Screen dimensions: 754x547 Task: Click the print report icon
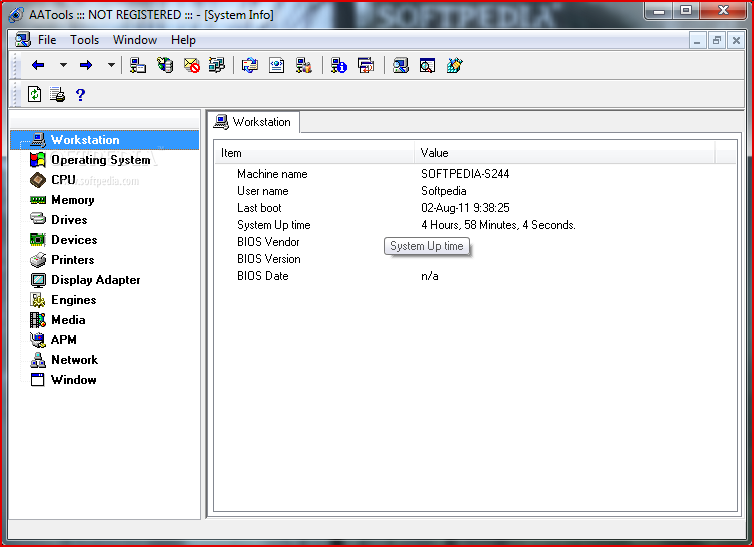coord(57,94)
